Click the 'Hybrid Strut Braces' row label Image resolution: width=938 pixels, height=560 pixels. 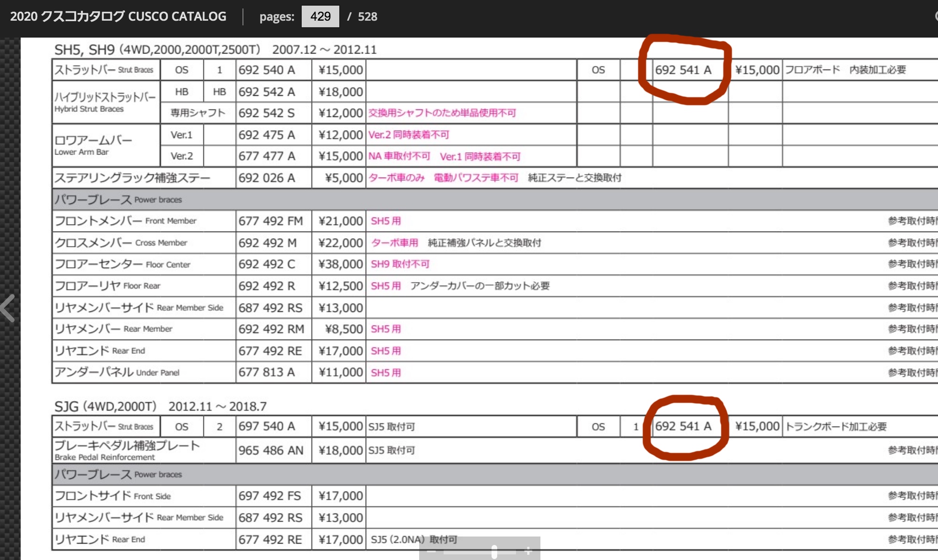[89, 109]
